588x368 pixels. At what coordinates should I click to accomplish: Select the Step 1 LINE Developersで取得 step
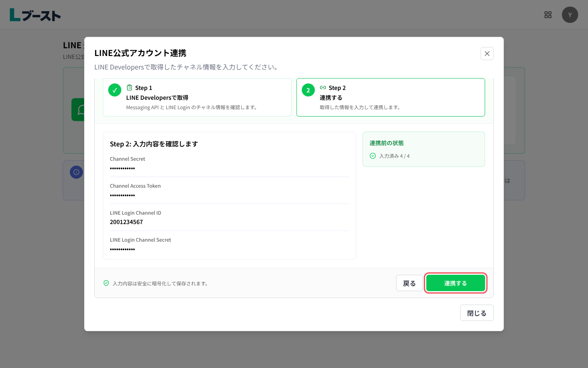pos(197,97)
